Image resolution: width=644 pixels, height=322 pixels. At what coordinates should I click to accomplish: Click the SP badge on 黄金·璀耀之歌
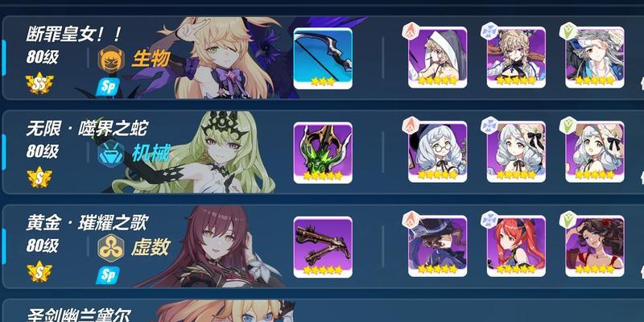tap(108, 275)
